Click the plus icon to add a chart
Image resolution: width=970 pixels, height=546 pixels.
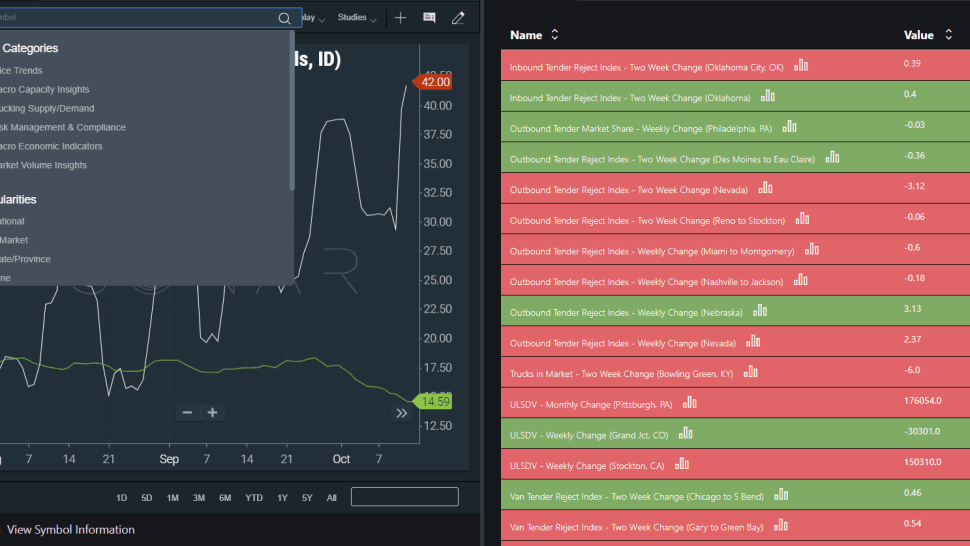pyautogui.click(x=400, y=18)
